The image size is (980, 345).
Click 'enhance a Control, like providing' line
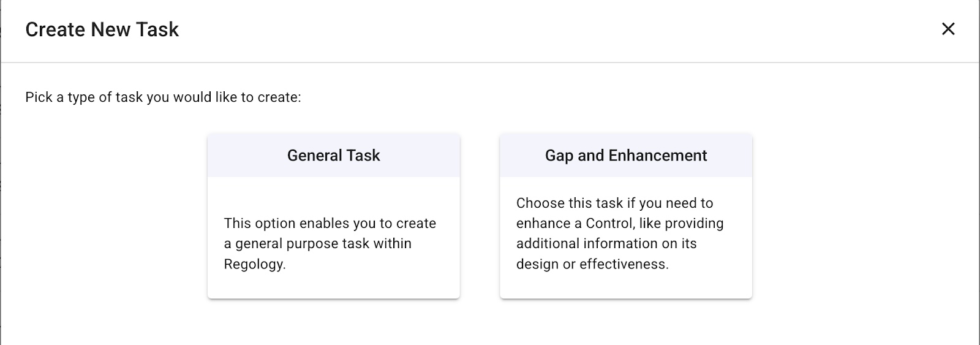(x=620, y=224)
